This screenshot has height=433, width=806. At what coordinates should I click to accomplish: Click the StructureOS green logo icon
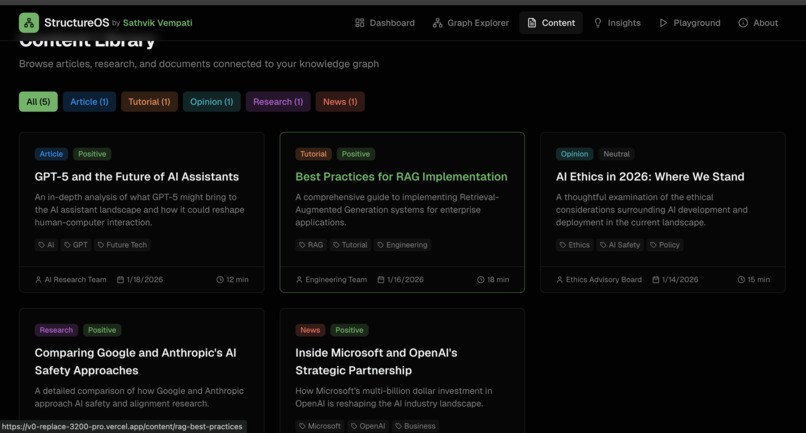click(29, 23)
